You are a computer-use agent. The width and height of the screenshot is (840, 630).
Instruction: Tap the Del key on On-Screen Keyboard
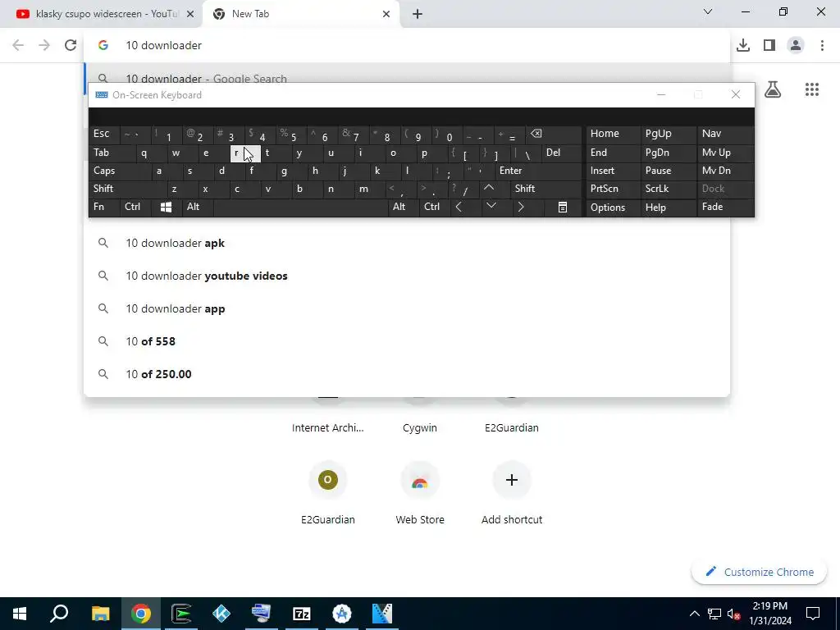coord(561,153)
